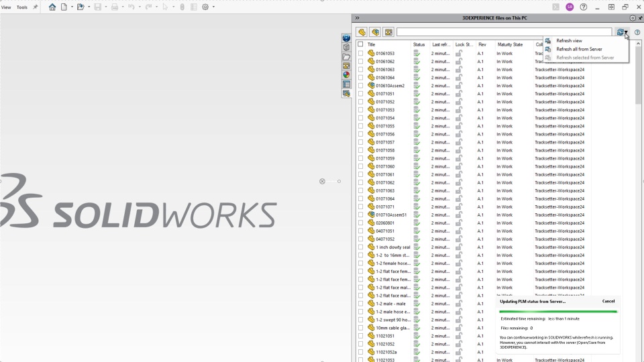
Task: Click the refresh icon in task pane
Action: [x=620, y=32]
